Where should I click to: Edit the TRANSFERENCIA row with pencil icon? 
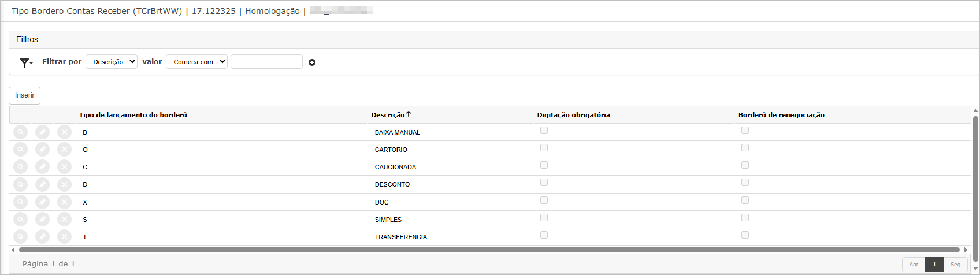click(x=42, y=237)
